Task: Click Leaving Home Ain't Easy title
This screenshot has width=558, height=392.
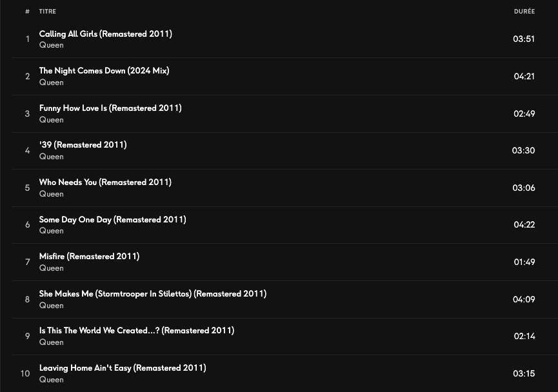Action: (x=123, y=367)
